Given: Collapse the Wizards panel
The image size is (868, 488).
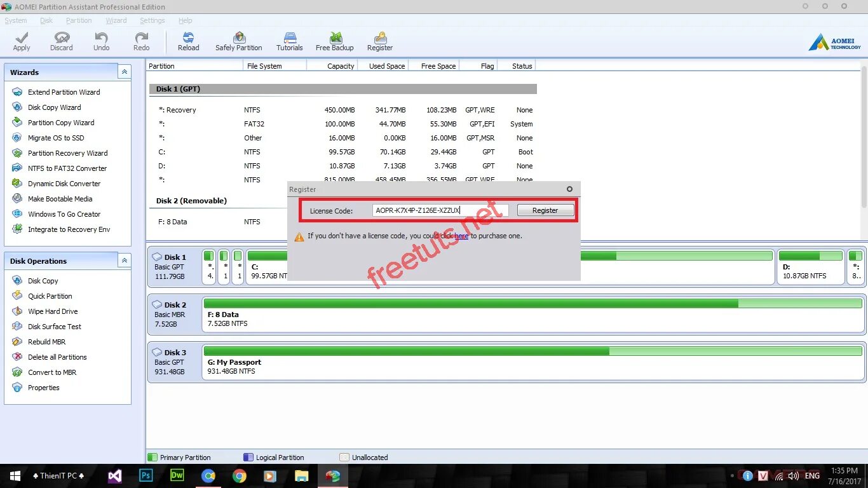Looking at the screenshot, I should coord(125,72).
